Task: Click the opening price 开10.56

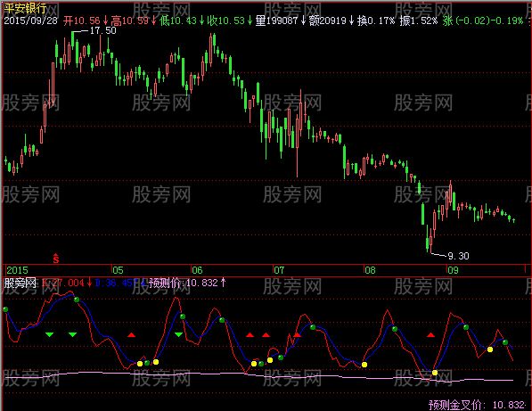Action: point(82,21)
